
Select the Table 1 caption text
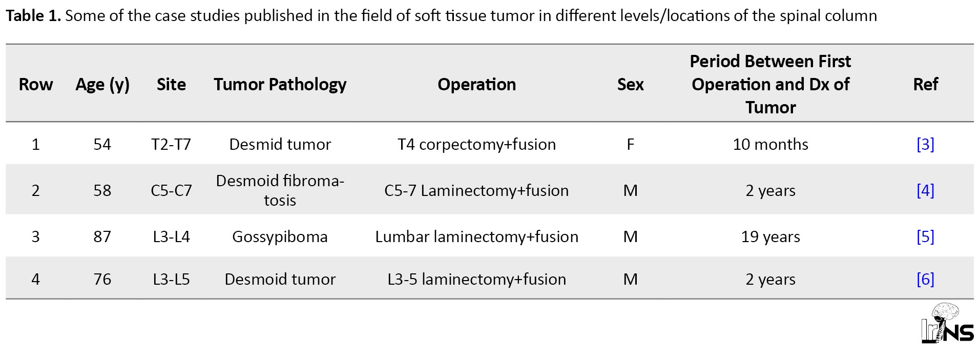[441, 15]
